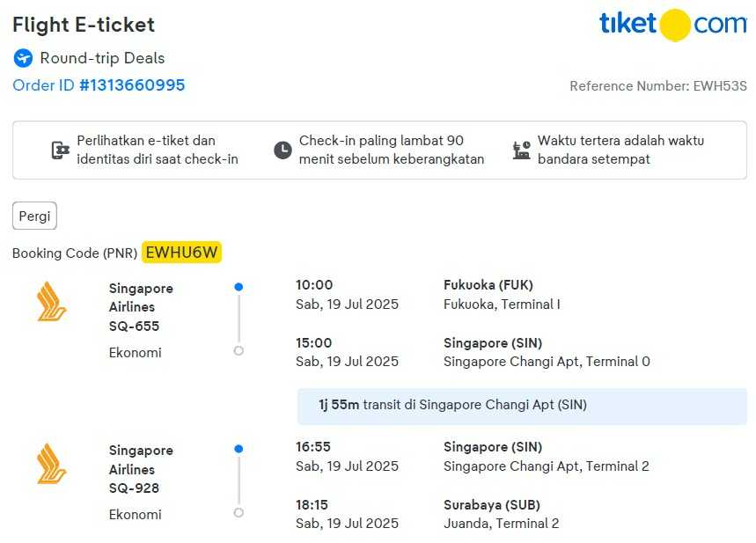Image resolution: width=756 pixels, height=543 pixels.
Task: Click the airport local time icon
Action: pyautogui.click(x=522, y=150)
